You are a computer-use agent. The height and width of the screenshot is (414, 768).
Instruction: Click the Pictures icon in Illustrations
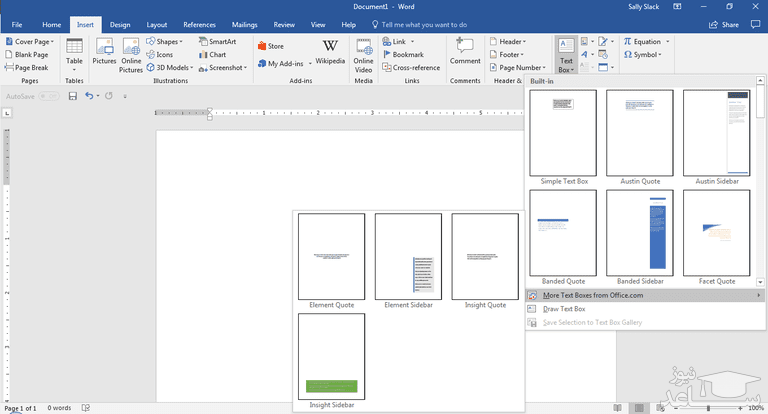point(104,52)
